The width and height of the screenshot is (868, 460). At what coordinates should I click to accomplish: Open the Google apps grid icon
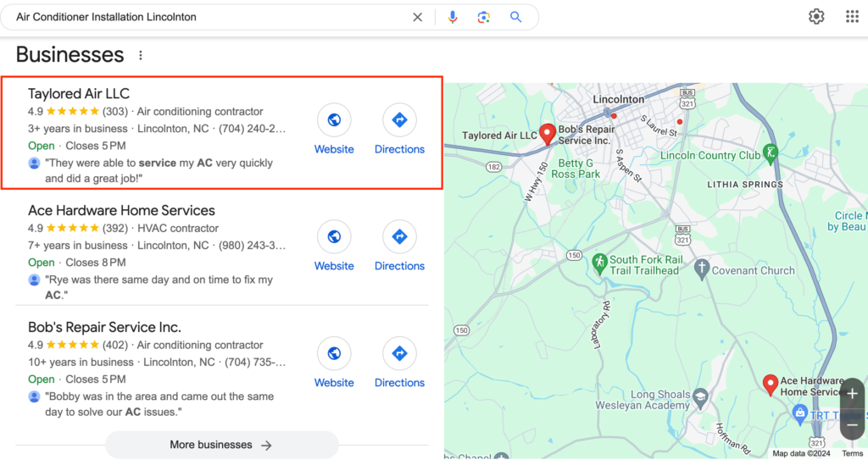tap(852, 17)
